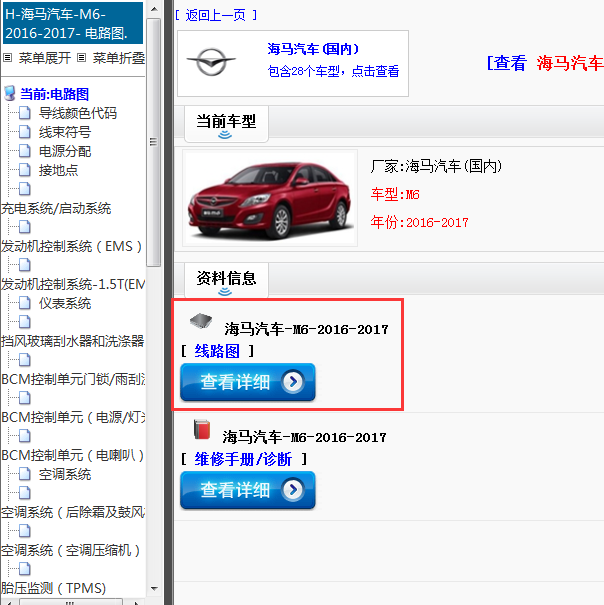
Task: Open the 维修手册/诊断 link
Action: (243, 459)
